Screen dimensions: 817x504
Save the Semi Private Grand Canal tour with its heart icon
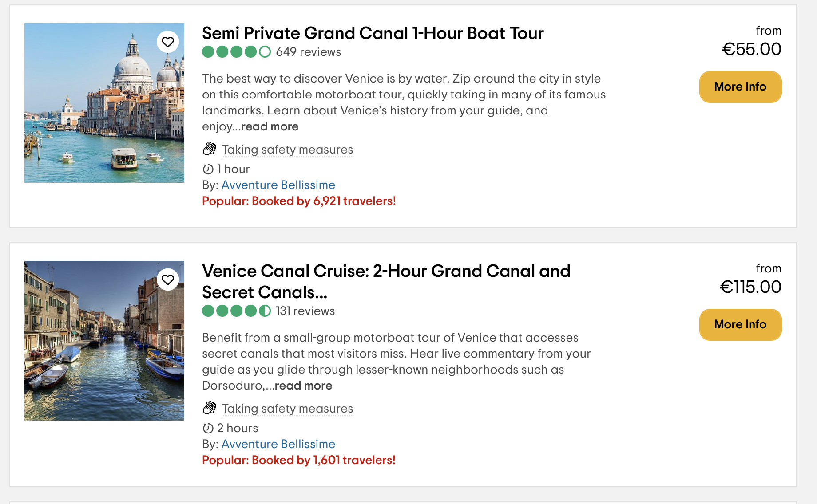pyautogui.click(x=168, y=42)
